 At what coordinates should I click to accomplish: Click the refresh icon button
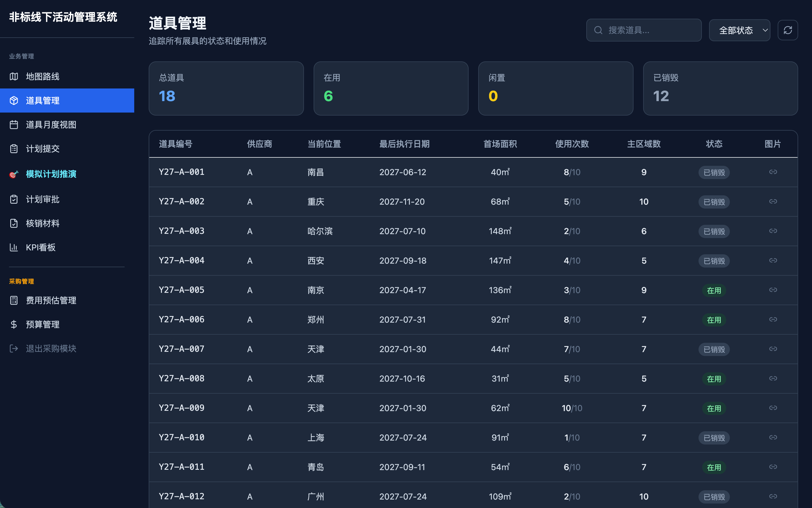point(788,30)
